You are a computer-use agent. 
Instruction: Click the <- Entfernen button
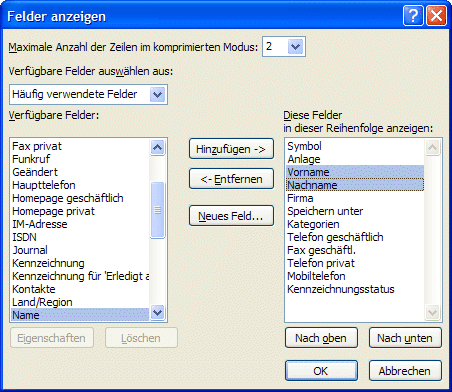(231, 179)
